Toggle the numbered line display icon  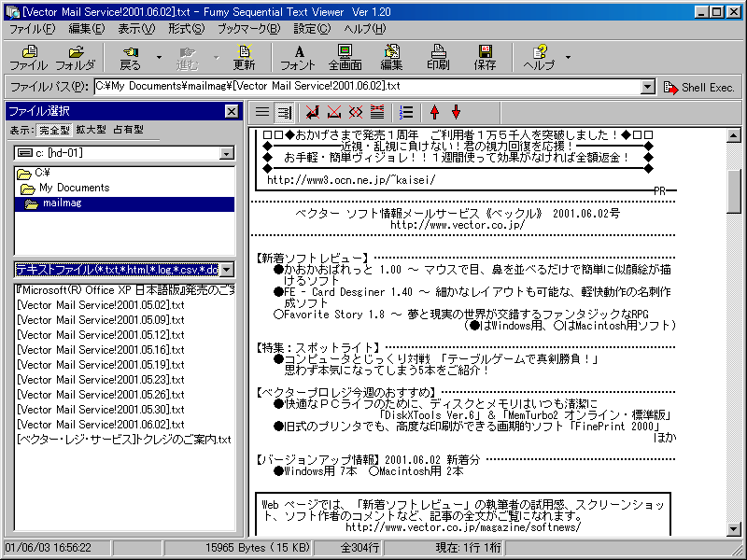(x=405, y=112)
